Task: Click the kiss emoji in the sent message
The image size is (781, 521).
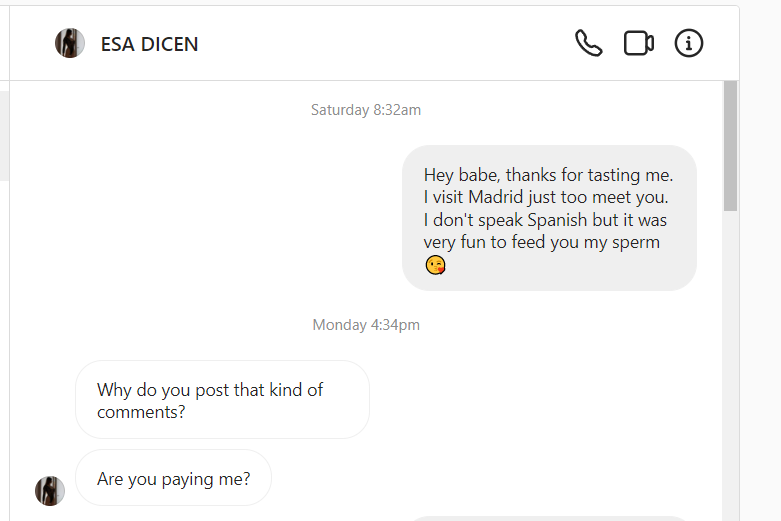Action: (435, 265)
